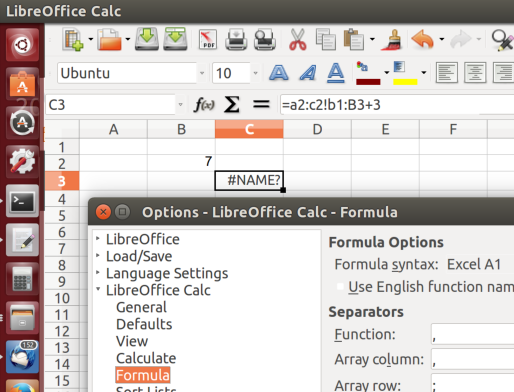The width and height of the screenshot is (514, 392).
Task: Open font color palette dropdown
Action: point(387,72)
